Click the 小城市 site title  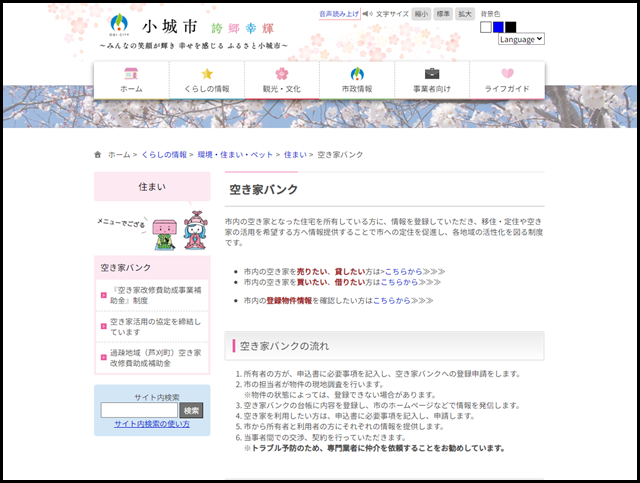pyautogui.click(x=169, y=27)
